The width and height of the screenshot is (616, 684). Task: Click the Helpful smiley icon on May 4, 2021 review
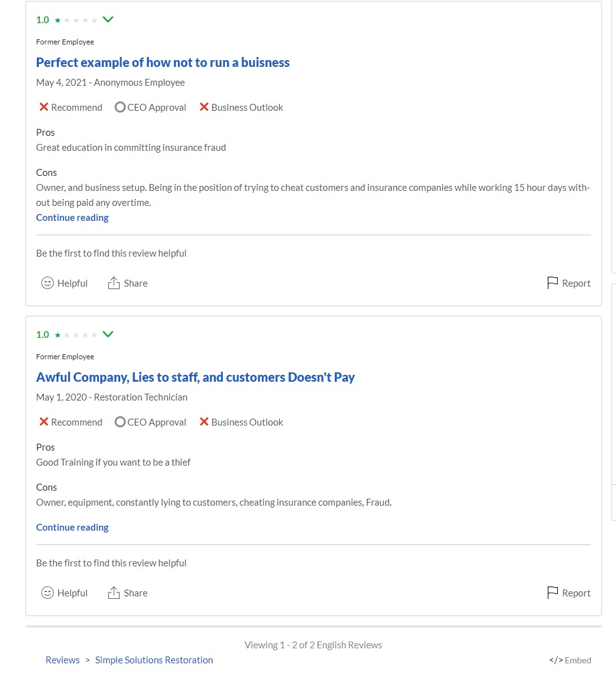click(x=48, y=283)
